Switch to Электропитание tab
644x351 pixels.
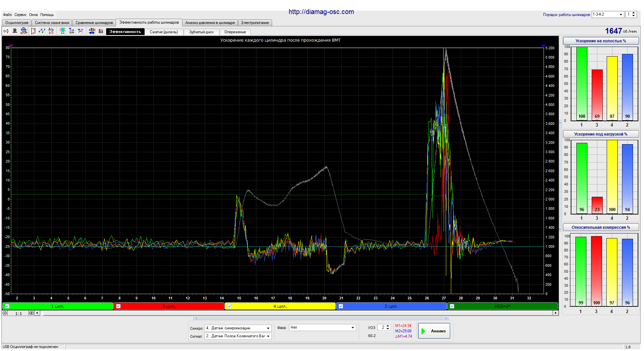(255, 23)
